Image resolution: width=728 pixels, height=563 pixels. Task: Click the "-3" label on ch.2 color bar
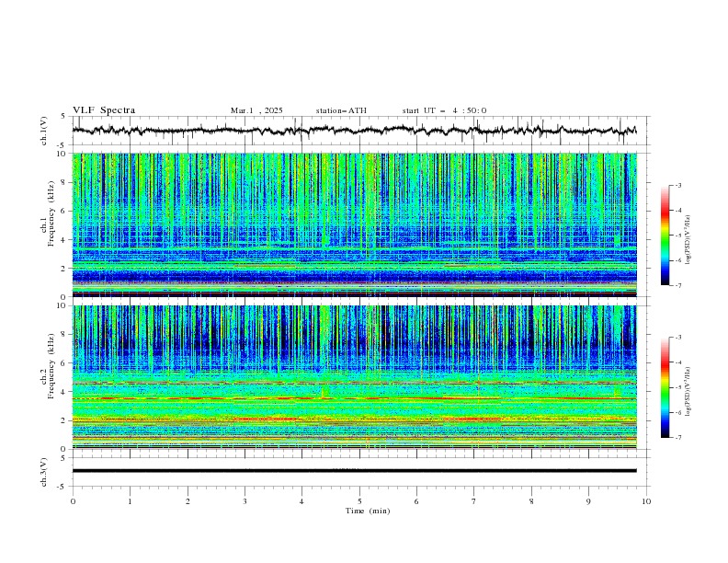tap(677, 338)
